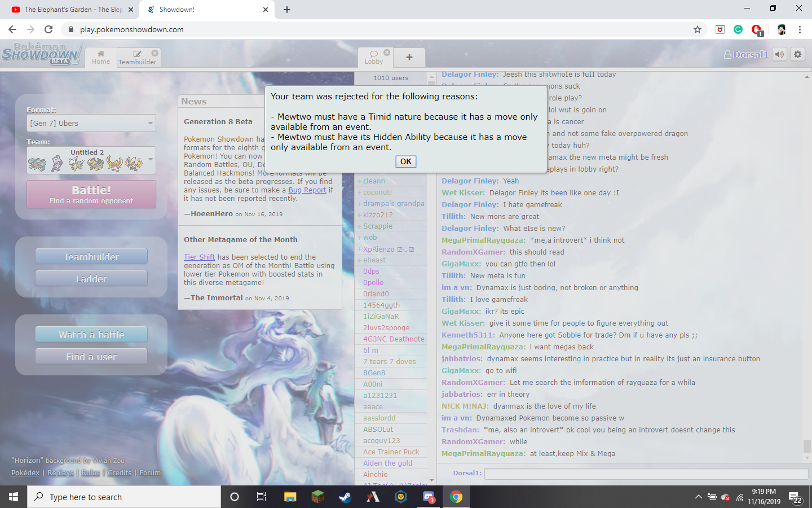Open the Bug Report link
Image resolution: width=812 pixels, height=508 pixels.
tap(307, 190)
